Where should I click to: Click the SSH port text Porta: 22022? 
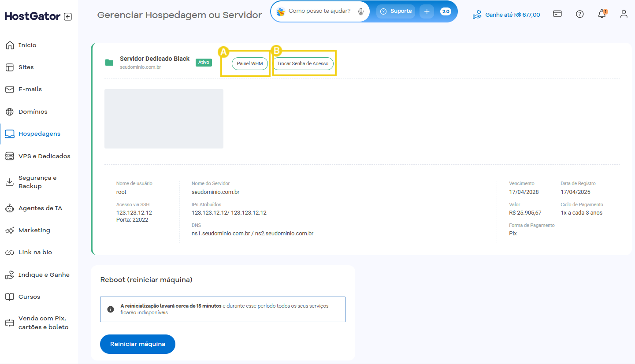(x=132, y=220)
